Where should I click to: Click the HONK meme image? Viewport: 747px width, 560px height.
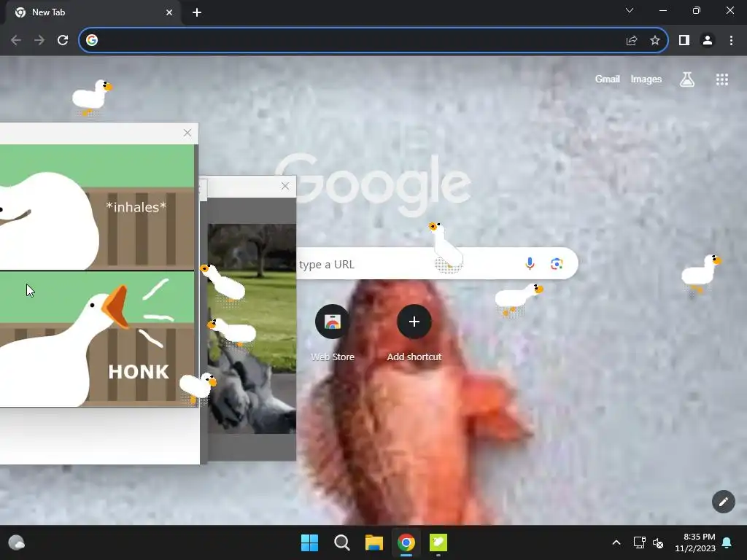pos(97,276)
